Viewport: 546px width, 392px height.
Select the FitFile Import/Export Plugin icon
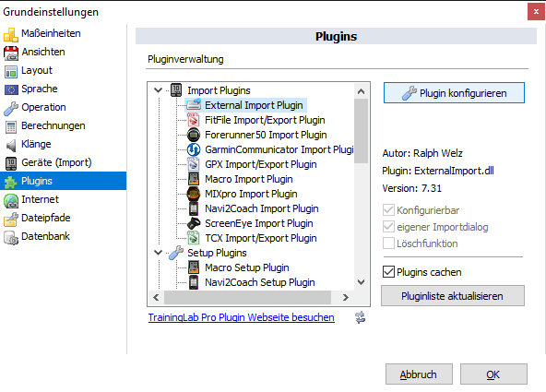tap(194, 120)
